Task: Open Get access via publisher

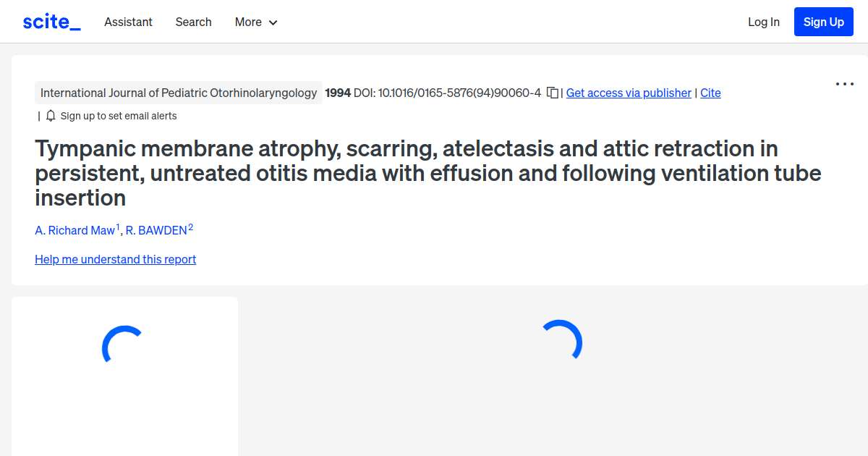Action: [x=628, y=93]
